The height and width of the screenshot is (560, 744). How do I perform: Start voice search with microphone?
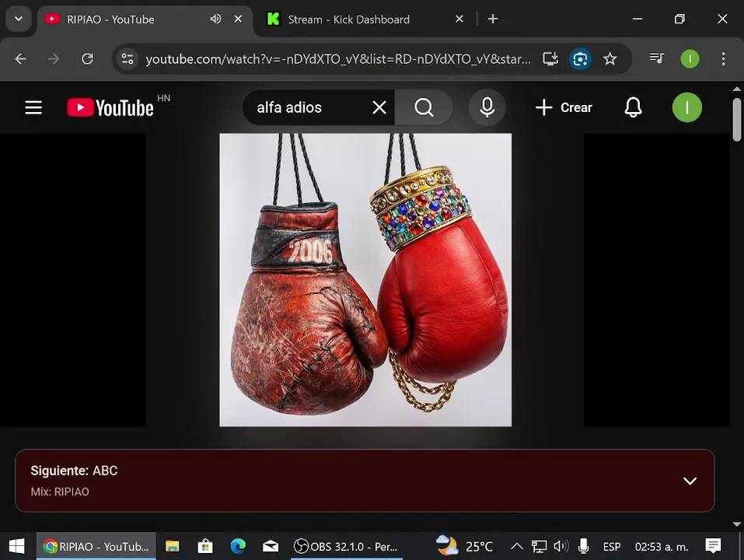[487, 108]
